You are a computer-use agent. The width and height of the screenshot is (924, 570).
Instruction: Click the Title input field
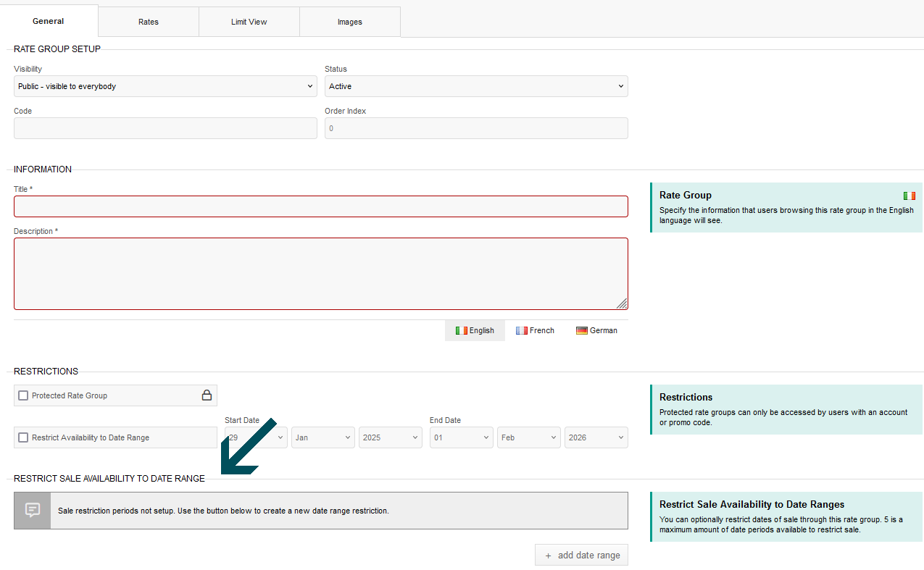pyautogui.click(x=321, y=206)
